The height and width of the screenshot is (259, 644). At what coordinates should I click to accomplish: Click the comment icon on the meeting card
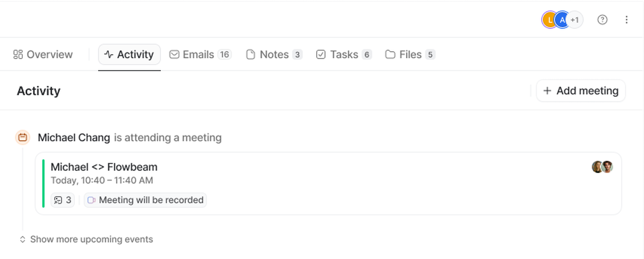click(58, 200)
